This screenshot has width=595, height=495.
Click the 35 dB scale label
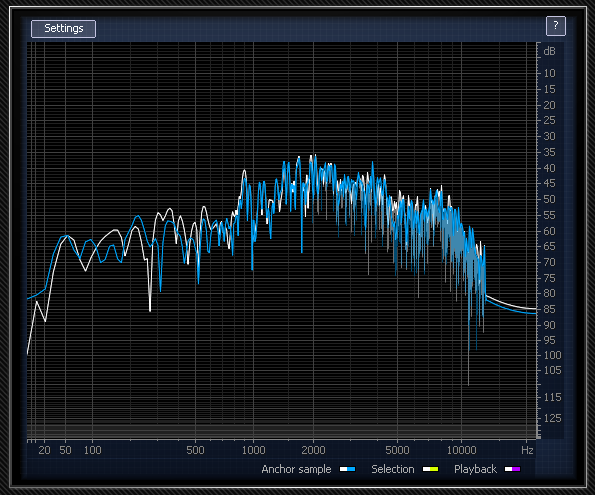click(x=549, y=152)
